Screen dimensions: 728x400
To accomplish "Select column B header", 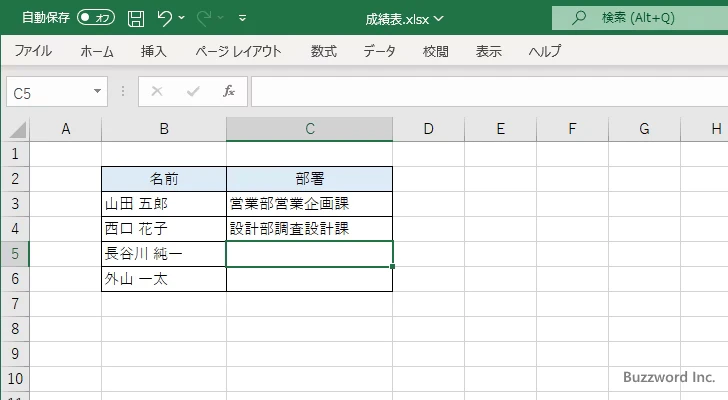I will pyautogui.click(x=164, y=129).
